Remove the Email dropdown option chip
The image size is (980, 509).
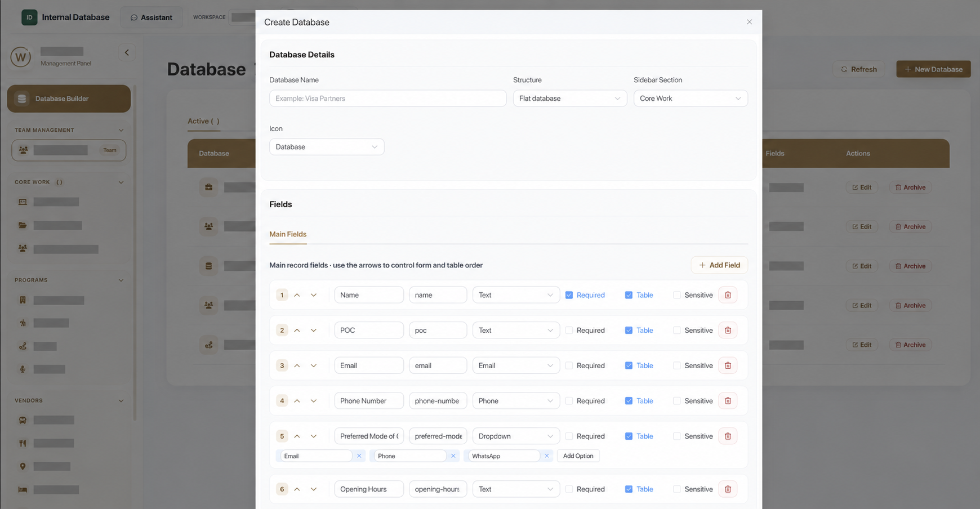tap(359, 456)
